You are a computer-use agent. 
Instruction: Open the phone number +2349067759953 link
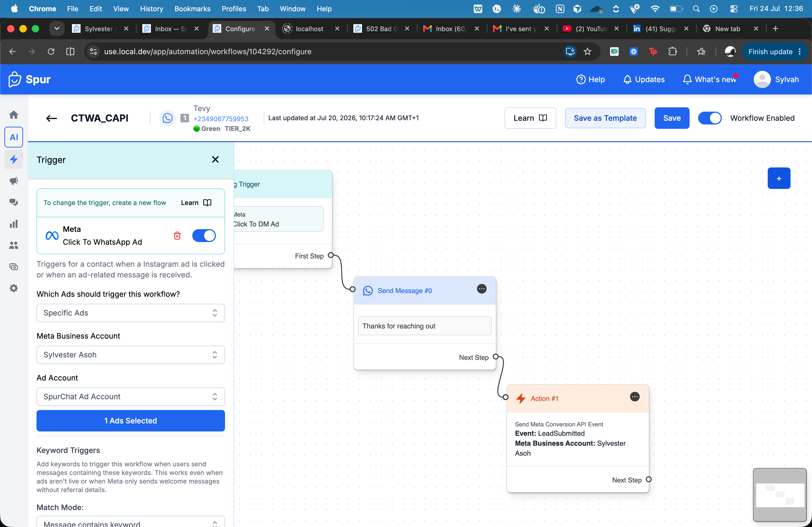[221, 119]
